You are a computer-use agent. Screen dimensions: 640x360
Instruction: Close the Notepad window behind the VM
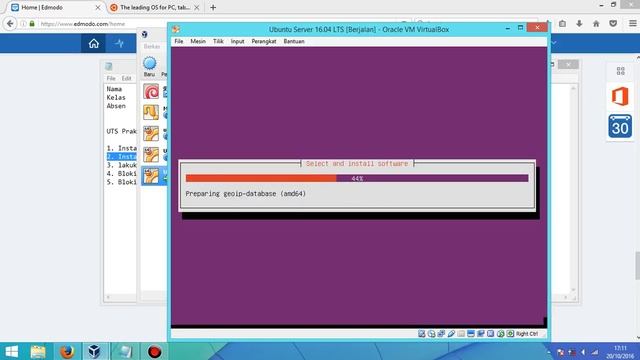point(568,64)
